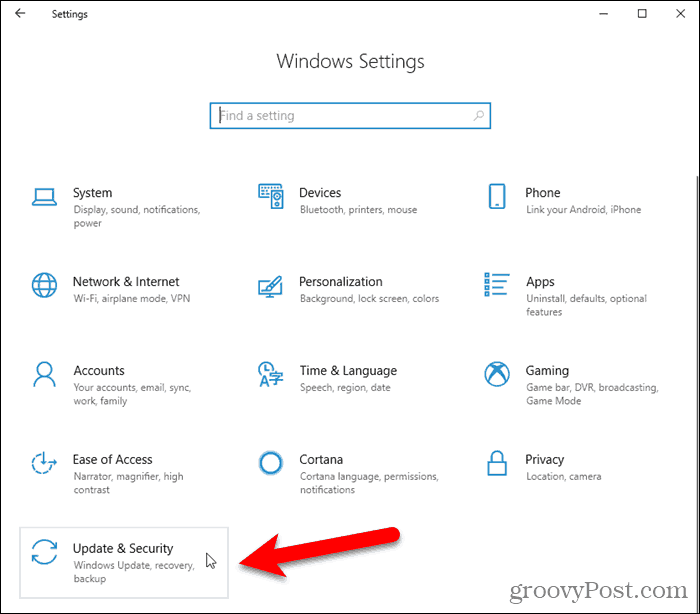Choose the Apps heading
700x614 pixels.
pyautogui.click(x=540, y=282)
